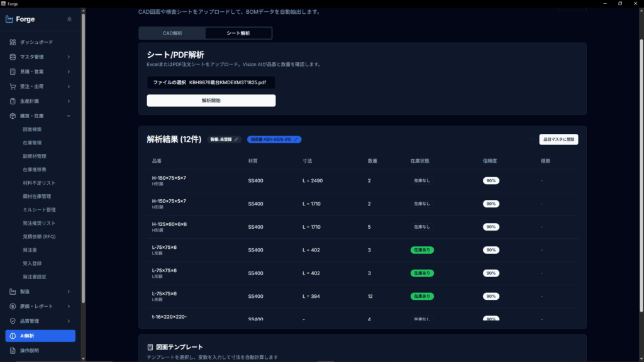Click the 受注・出荷 shopping cart icon
This screenshot has width=644, height=362.
point(13,86)
